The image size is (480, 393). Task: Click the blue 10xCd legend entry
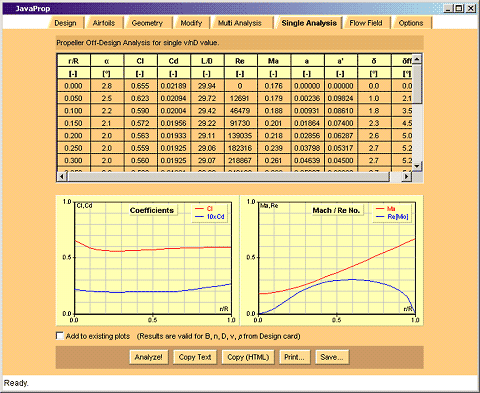click(x=210, y=217)
